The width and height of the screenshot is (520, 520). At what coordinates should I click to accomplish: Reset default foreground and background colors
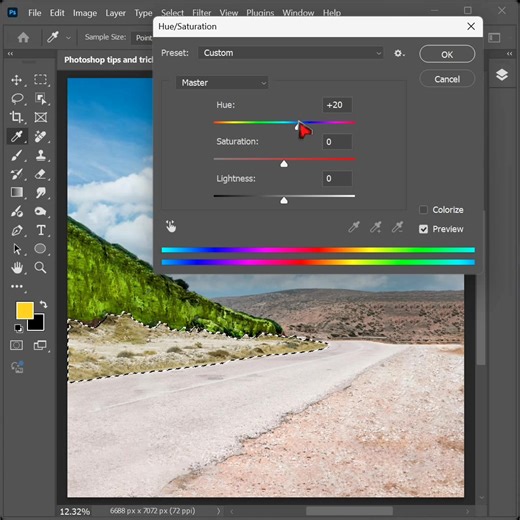(x=18, y=328)
